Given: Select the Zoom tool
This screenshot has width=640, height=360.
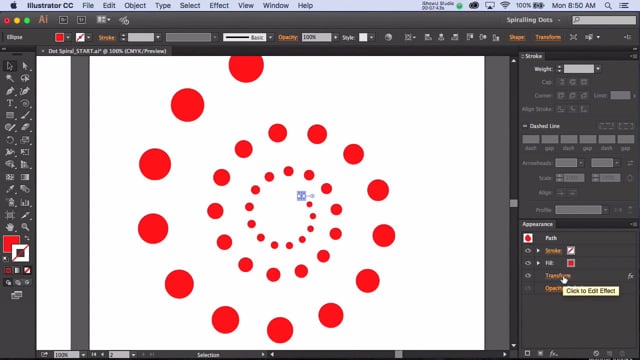Looking at the screenshot, I should click(25, 227).
